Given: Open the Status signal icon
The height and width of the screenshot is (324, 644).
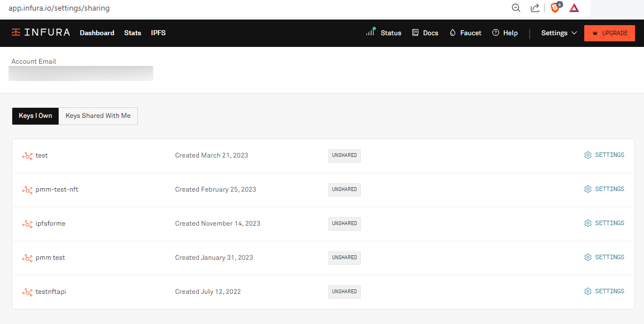Looking at the screenshot, I should tap(370, 32).
